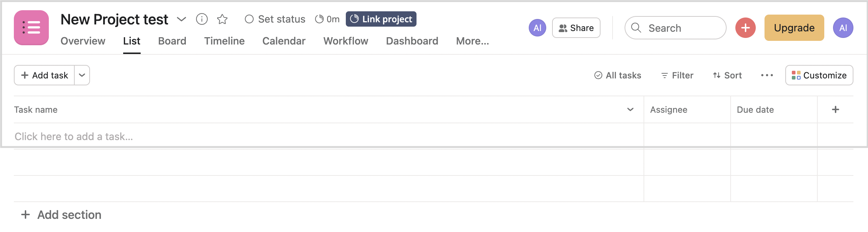
Task: Click the red plus quick-add button
Action: pyautogui.click(x=746, y=28)
